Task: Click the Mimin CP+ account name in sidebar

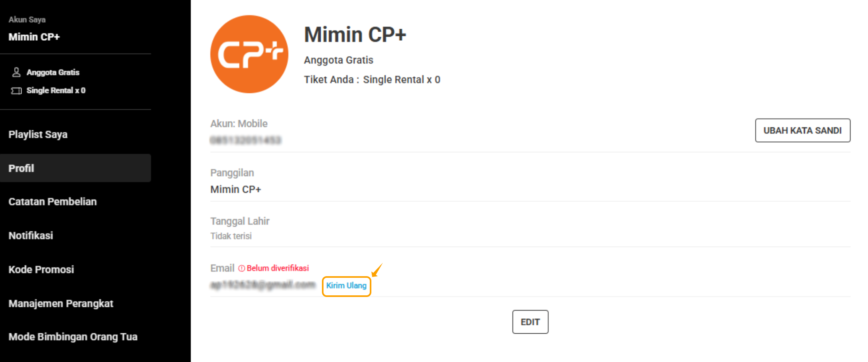Action: (x=34, y=37)
